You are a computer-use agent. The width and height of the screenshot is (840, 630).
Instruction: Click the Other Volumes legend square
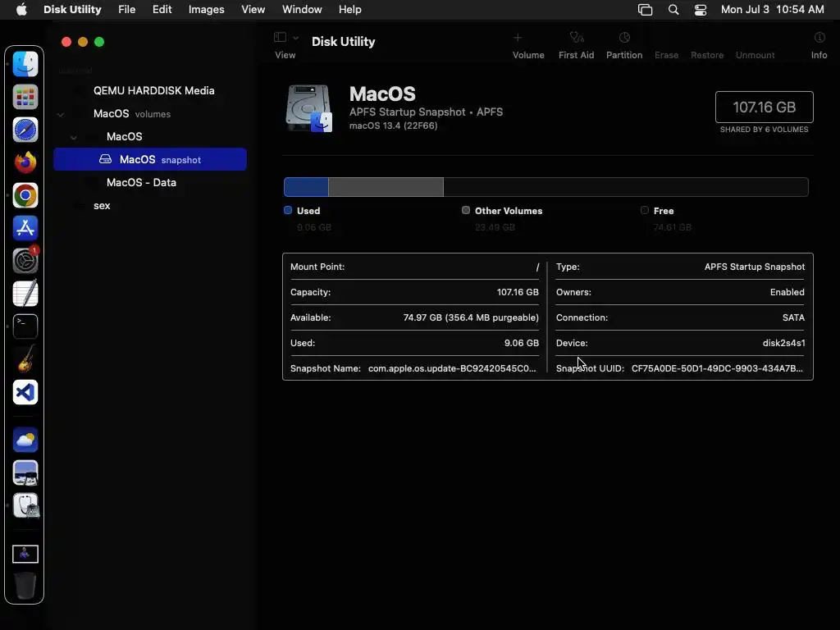pyautogui.click(x=466, y=210)
